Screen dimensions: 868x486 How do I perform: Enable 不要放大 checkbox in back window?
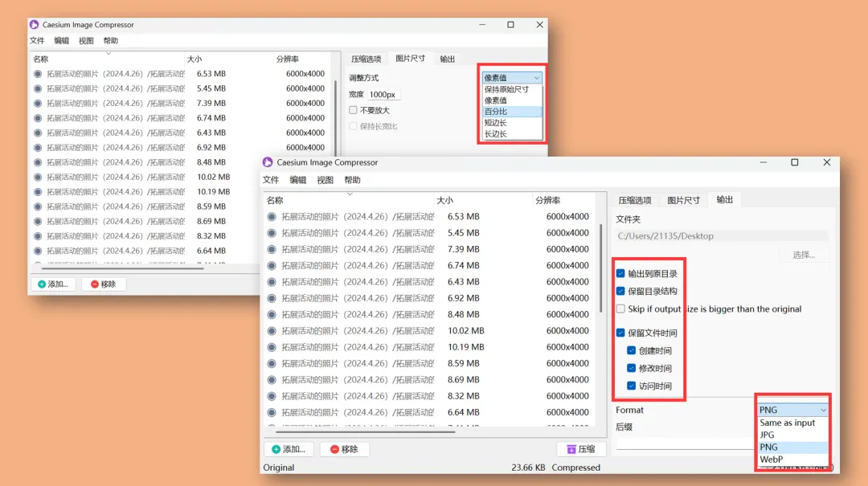click(x=353, y=110)
